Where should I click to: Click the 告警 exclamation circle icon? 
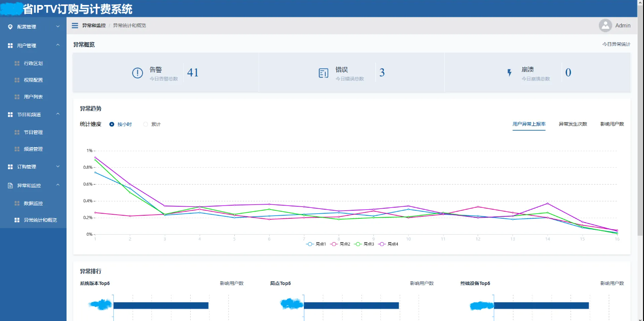(x=138, y=73)
